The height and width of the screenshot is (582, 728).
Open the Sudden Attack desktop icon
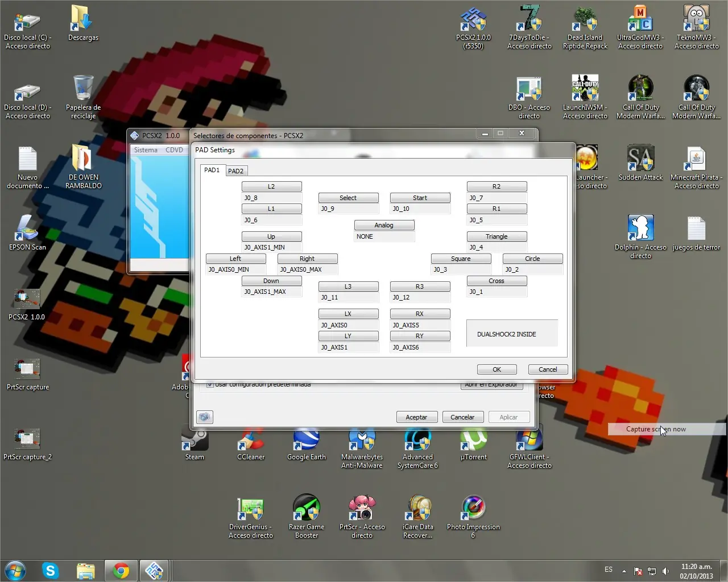[x=640, y=163]
